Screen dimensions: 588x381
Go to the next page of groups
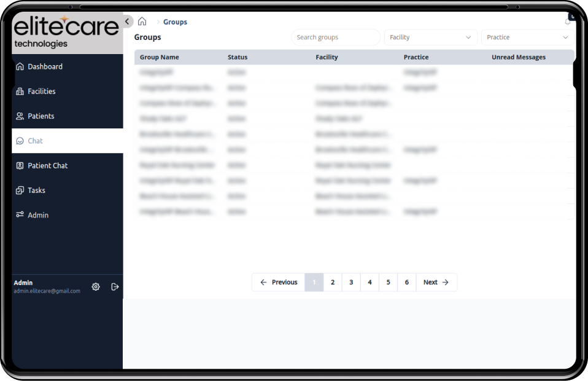(x=436, y=282)
